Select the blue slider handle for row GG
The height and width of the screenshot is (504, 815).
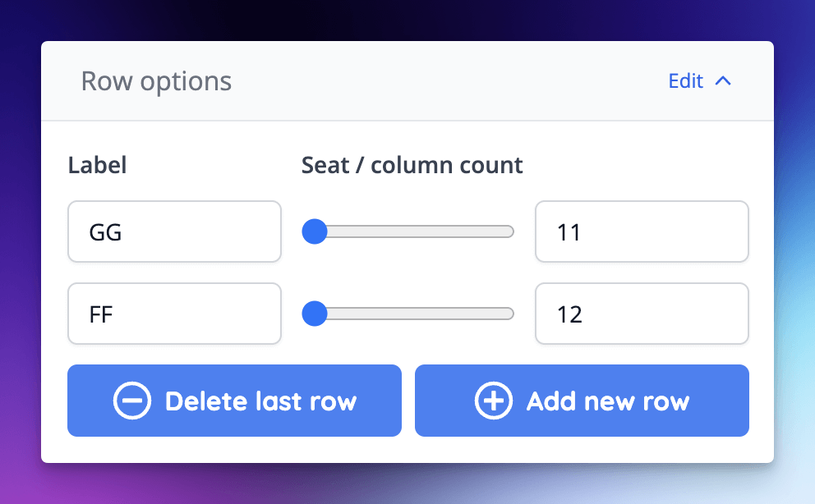click(x=315, y=231)
